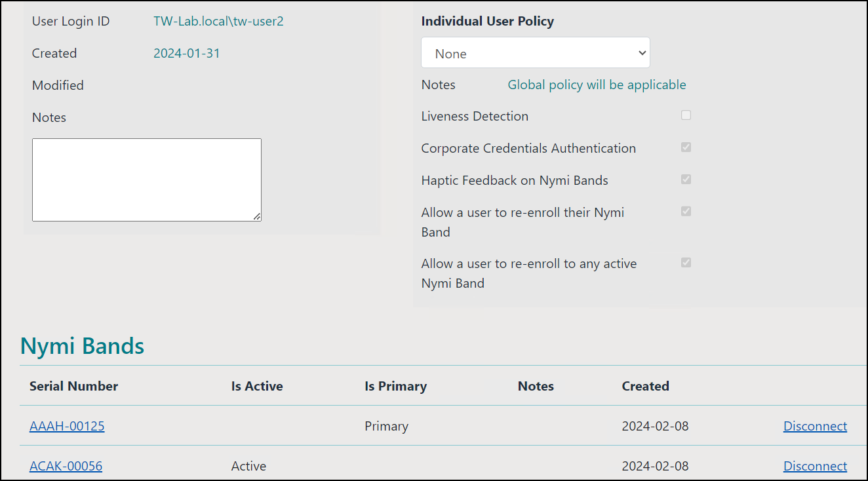Open serial number ACAK-00056 link
Viewport: 868px width, 481px height.
pos(66,466)
